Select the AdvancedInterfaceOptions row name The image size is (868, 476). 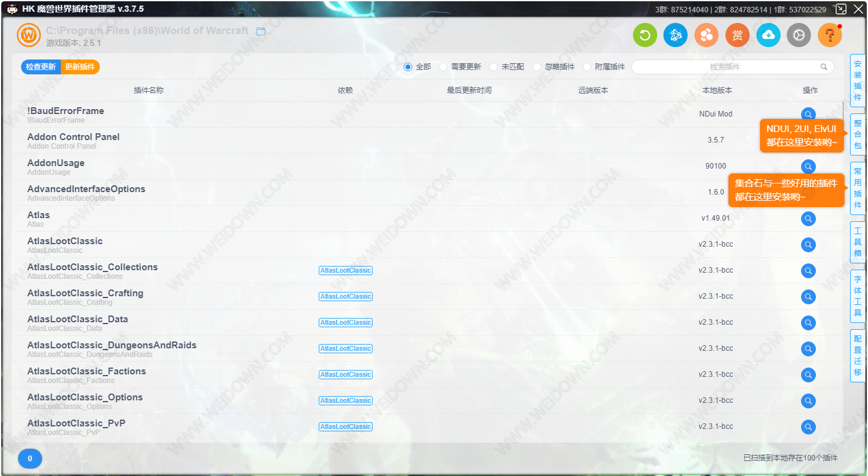[x=86, y=189]
